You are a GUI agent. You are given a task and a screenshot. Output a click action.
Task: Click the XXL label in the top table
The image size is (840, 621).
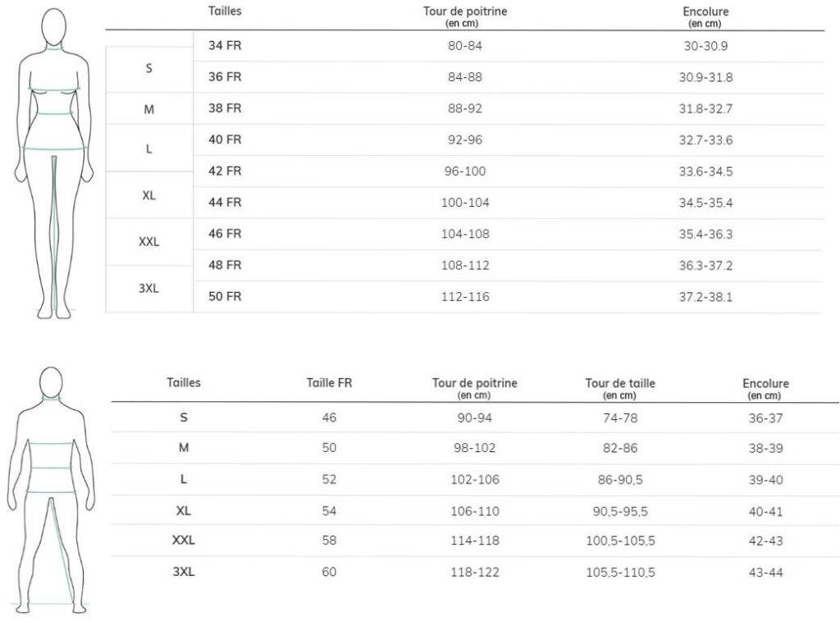click(x=148, y=242)
